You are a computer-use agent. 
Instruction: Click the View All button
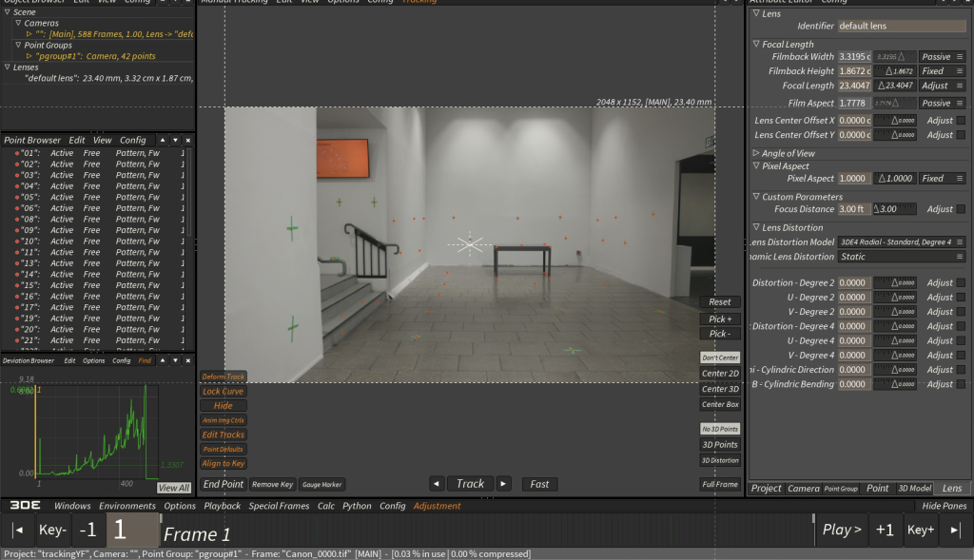174,488
